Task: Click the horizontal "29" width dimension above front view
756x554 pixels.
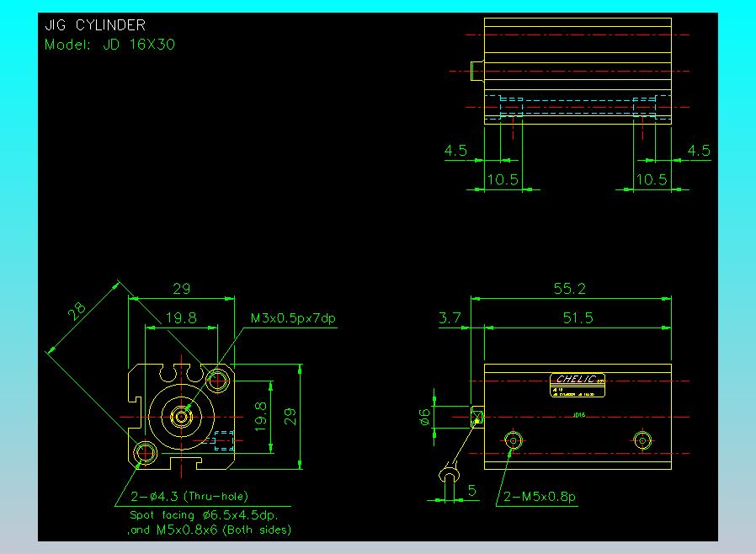Action: pyautogui.click(x=181, y=288)
